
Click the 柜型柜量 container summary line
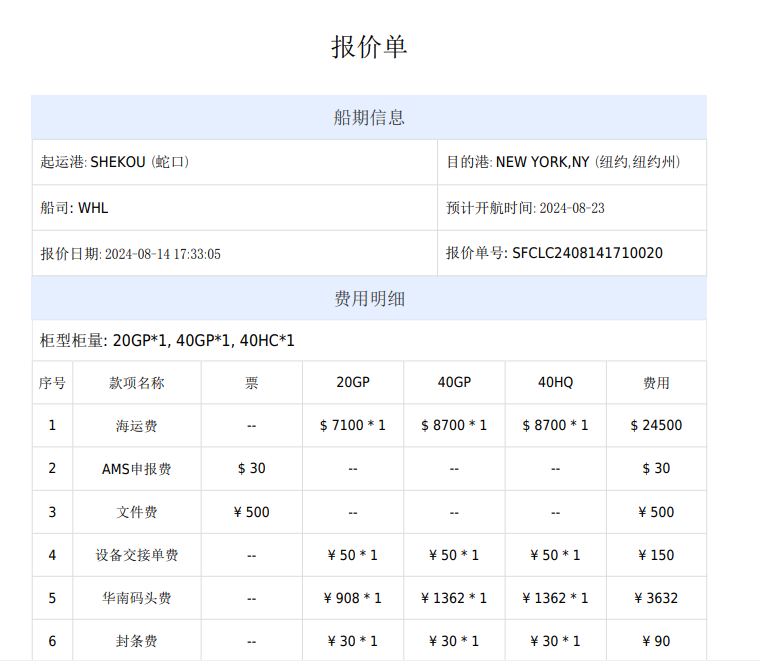click(x=167, y=341)
